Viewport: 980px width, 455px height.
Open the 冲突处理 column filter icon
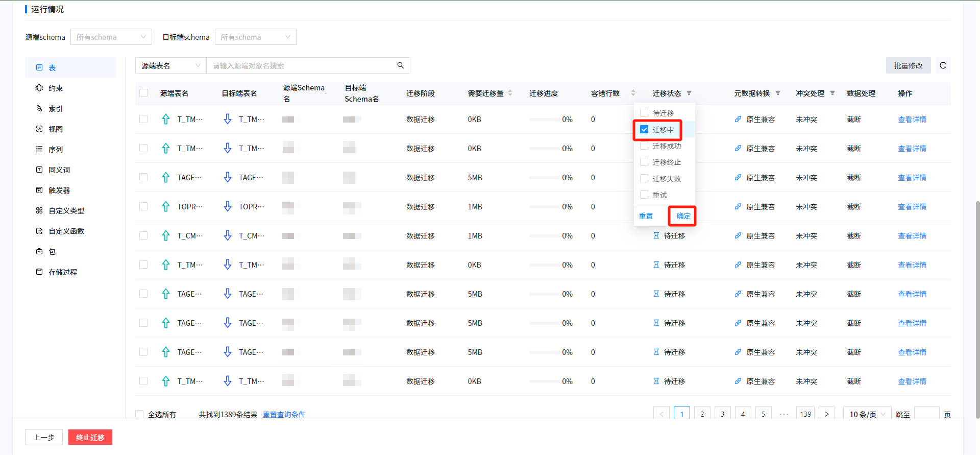pyautogui.click(x=832, y=93)
